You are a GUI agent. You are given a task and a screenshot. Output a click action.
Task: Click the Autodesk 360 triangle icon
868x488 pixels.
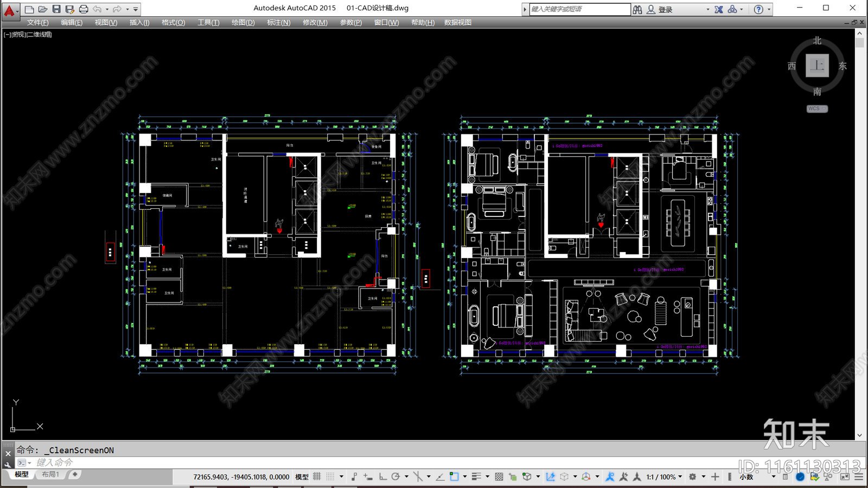732,9
